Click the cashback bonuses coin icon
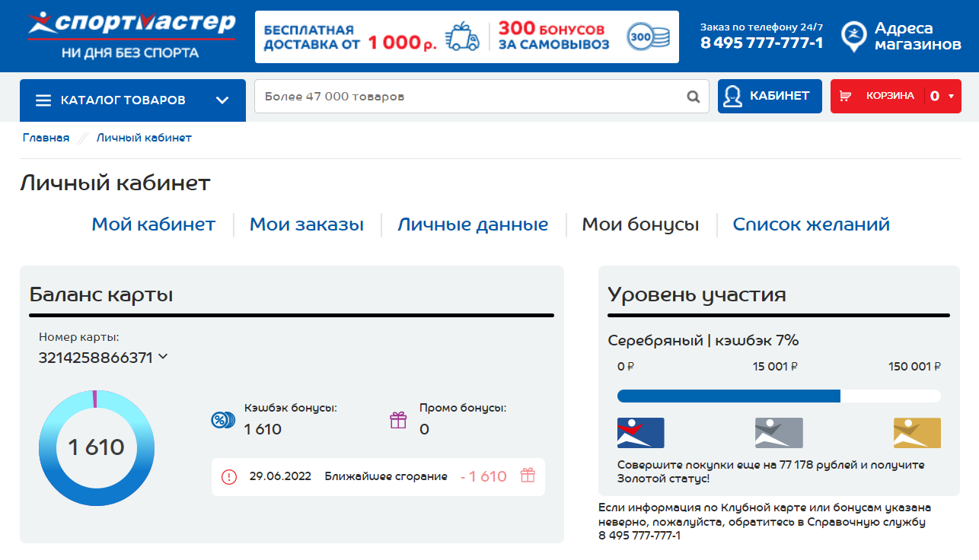Viewport: 979px width, 560px height. click(x=222, y=419)
